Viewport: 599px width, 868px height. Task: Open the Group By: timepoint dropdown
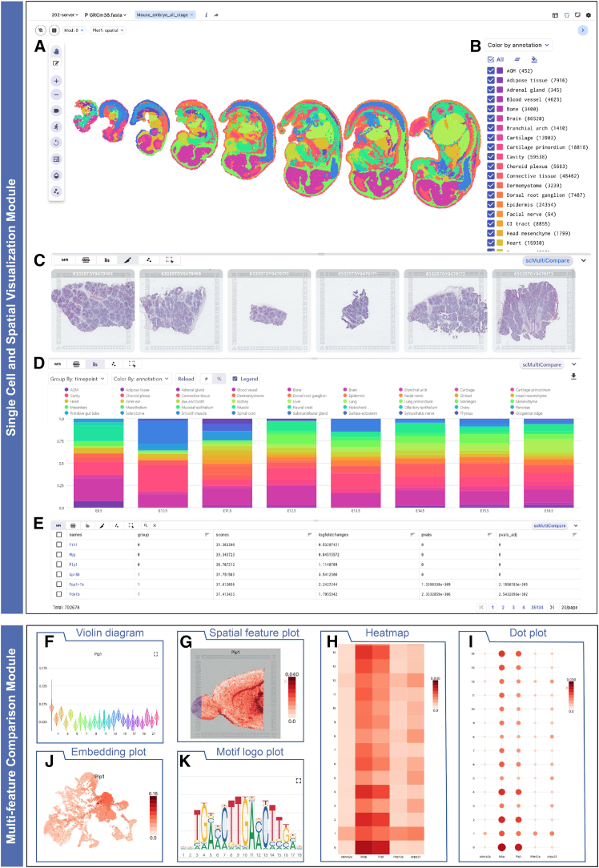[x=78, y=380]
